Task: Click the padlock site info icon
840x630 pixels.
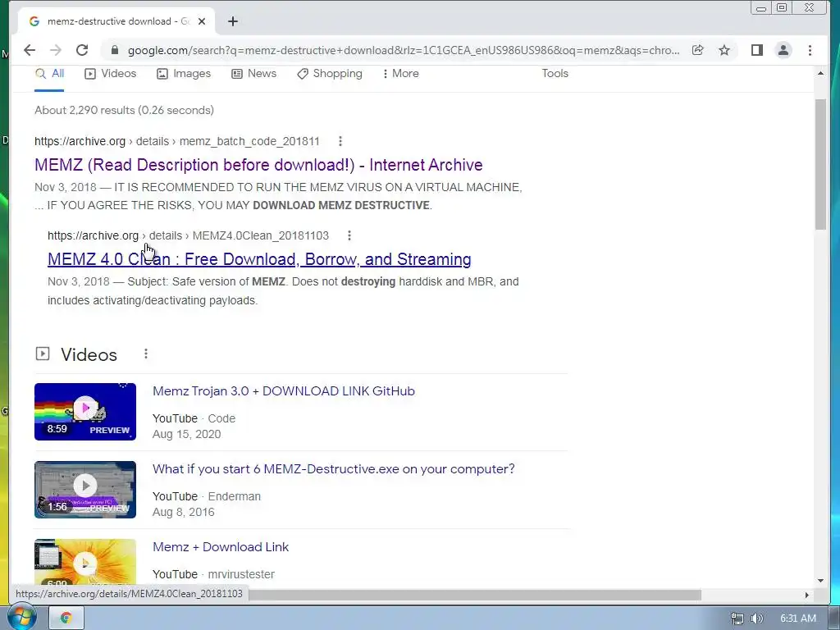Action: (114, 50)
